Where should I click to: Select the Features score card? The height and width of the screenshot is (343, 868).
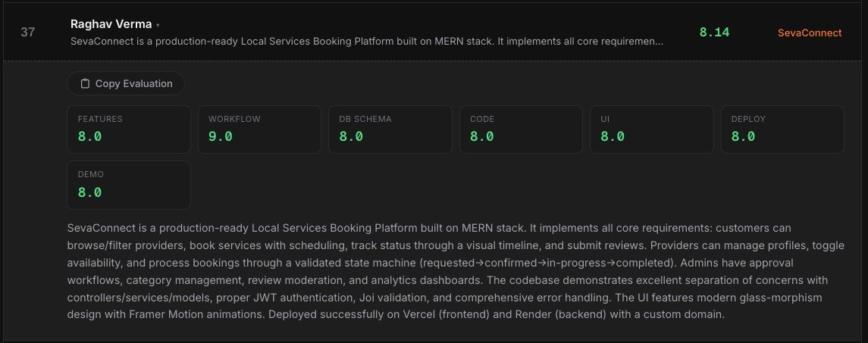129,129
